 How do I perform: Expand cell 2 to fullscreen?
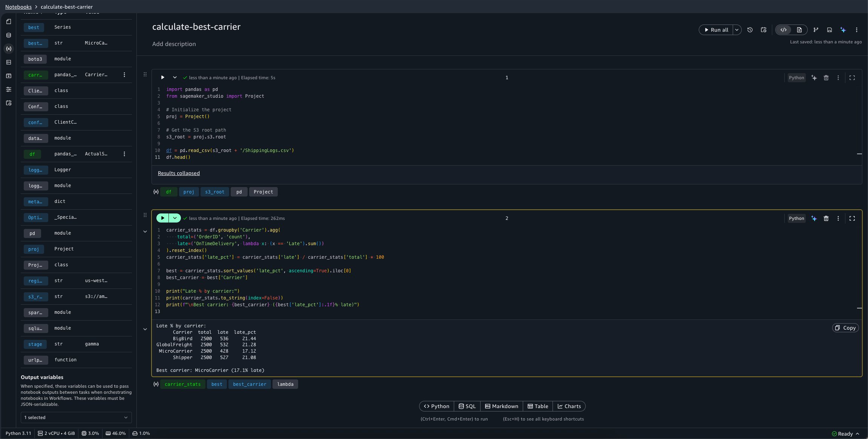click(852, 218)
